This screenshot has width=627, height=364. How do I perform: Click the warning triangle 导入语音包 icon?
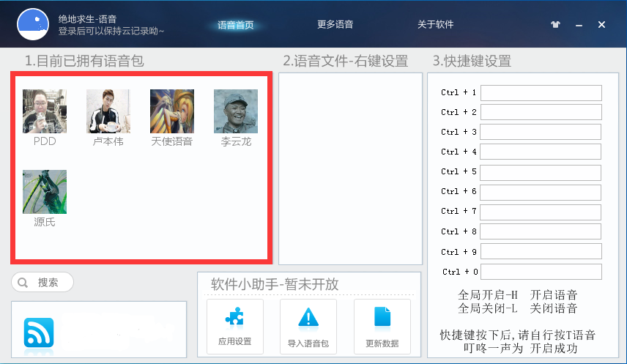(308, 318)
